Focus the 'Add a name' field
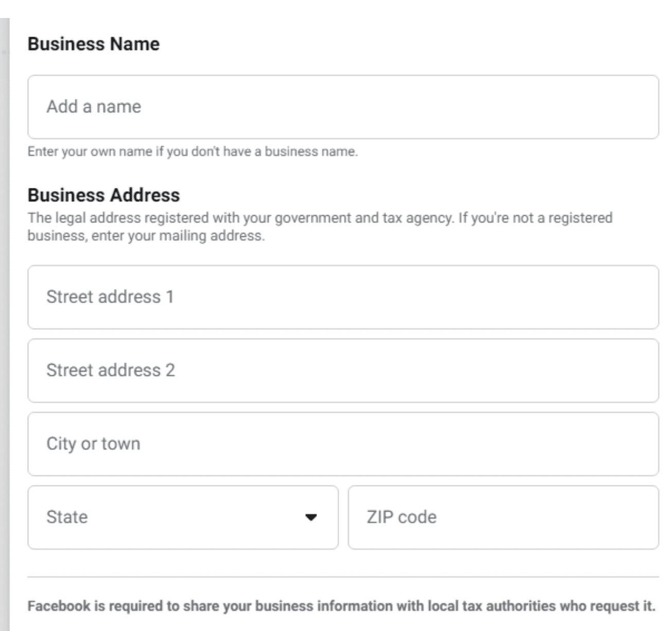This screenshot has height=631, width=672. tap(343, 107)
